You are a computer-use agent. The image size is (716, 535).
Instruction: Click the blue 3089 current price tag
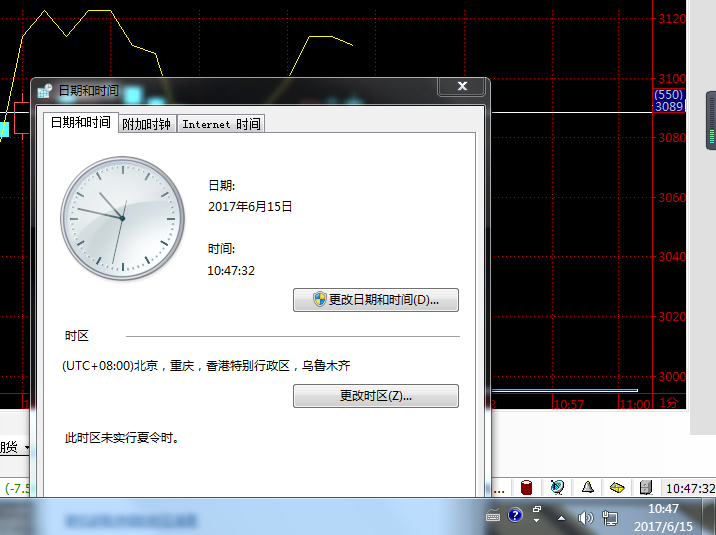coord(669,107)
